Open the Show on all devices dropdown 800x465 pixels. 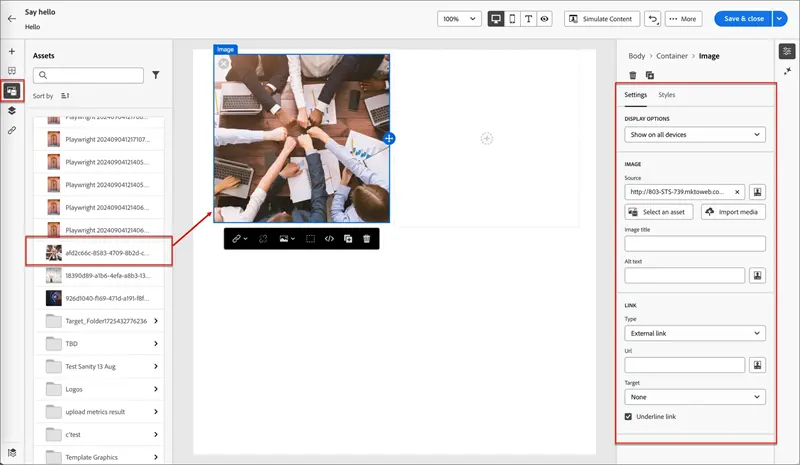[695, 135]
